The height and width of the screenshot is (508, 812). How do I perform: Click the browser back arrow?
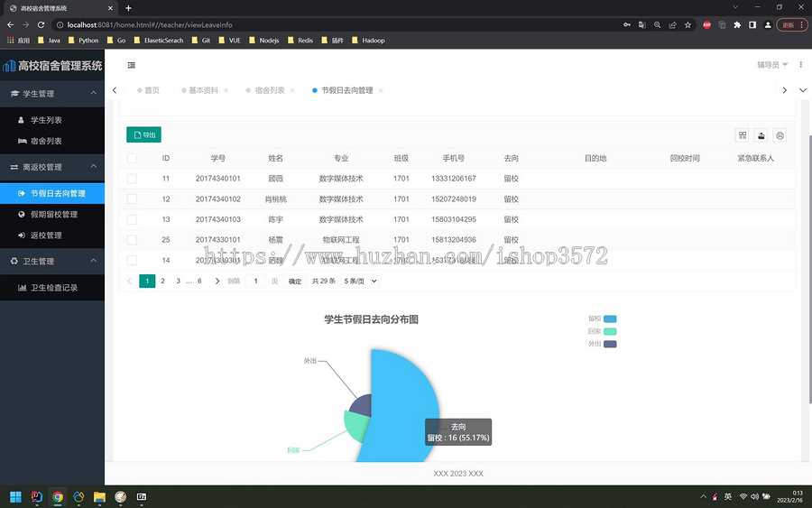coord(10,25)
